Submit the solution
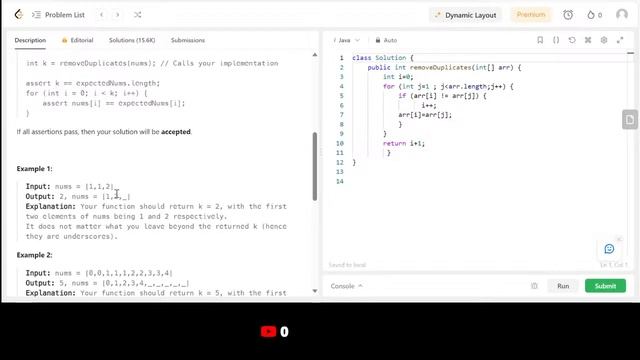This screenshot has height=360, width=640. click(605, 286)
